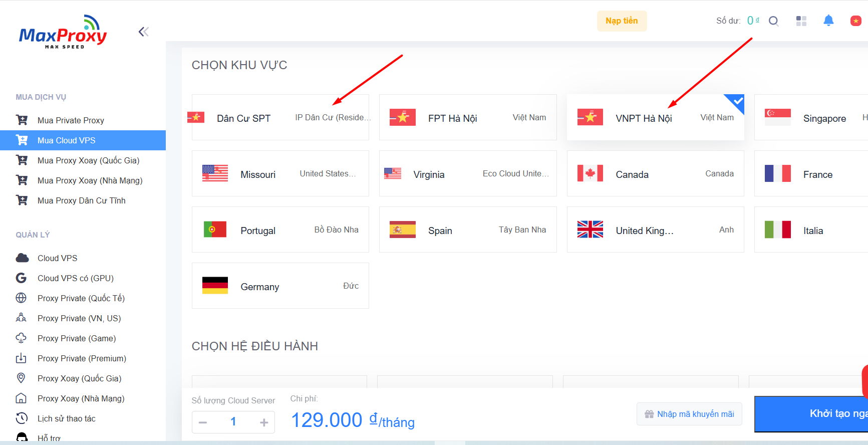Viewport: 868px width, 445px height.
Task: Click the cart icon beside Mua Cloud VPS
Action: [22, 140]
